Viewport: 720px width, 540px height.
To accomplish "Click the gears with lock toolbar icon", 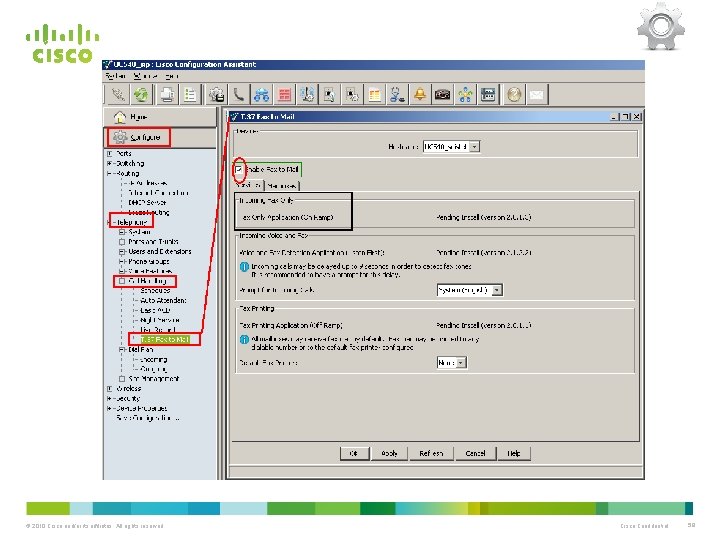I will tap(216, 95).
